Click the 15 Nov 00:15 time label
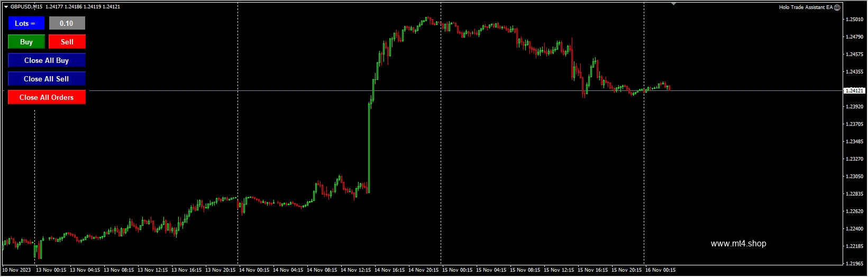Screen dimensions: 868x277 (458, 270)
